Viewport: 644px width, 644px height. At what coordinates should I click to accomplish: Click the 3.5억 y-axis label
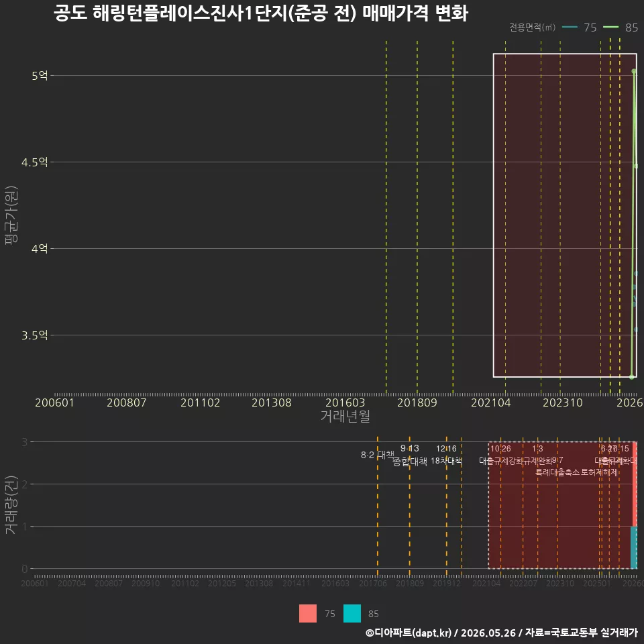[x=35, y=335]
